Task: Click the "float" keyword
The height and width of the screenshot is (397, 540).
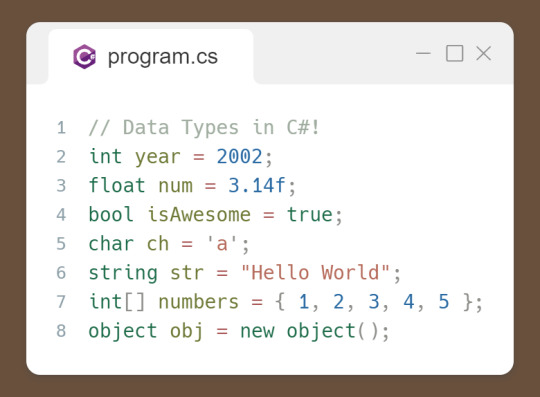Action: click(x=117, y=185)
